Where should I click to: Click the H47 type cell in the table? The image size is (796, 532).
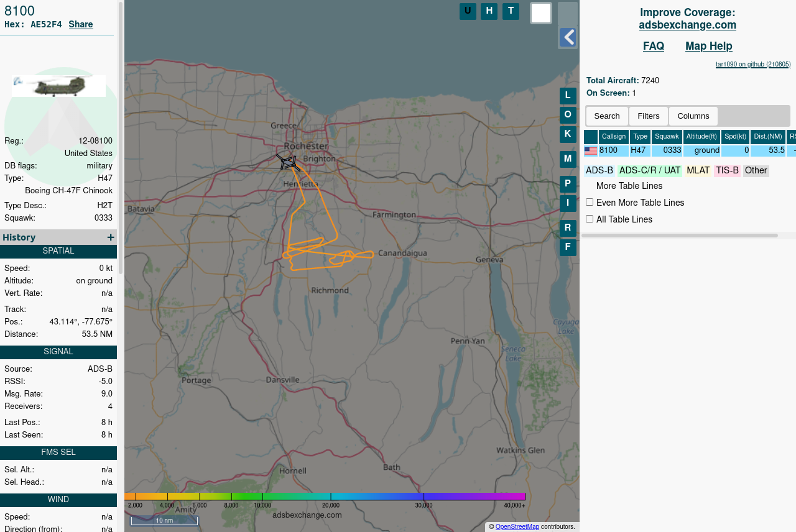(x=640, y=150)
